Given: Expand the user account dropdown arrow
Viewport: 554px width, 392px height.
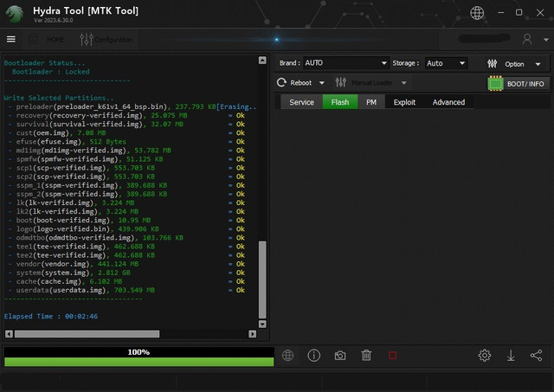Looking at the screenshot, I should point(546,40).
